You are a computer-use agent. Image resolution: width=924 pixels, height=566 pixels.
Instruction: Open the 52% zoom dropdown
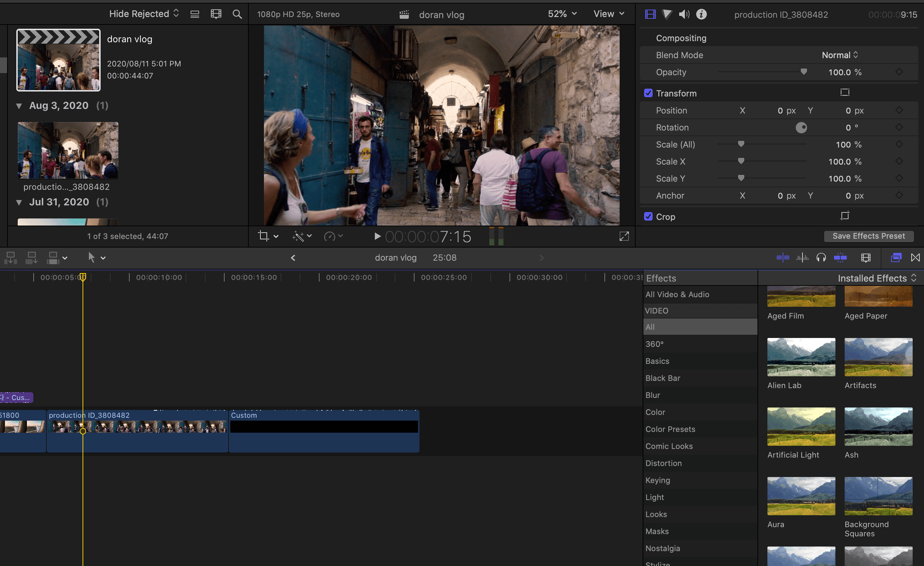(562, 14)
